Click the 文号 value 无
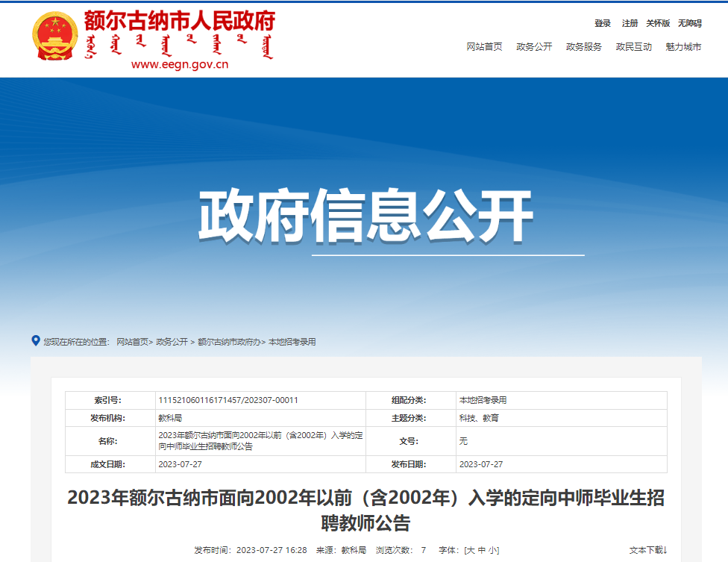The height and width of the screenshot is (562, 728). pyautogui.click(x=463, y=441)
